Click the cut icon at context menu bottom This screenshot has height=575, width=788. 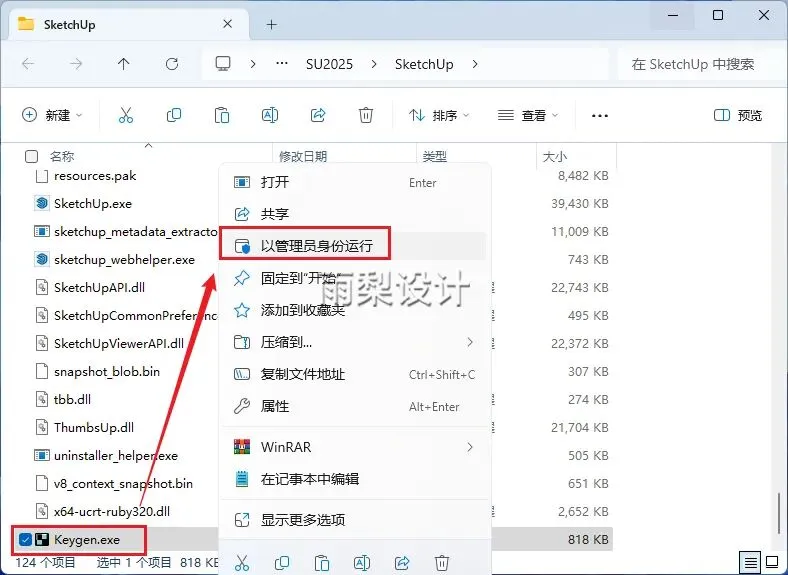click(242, 562)
